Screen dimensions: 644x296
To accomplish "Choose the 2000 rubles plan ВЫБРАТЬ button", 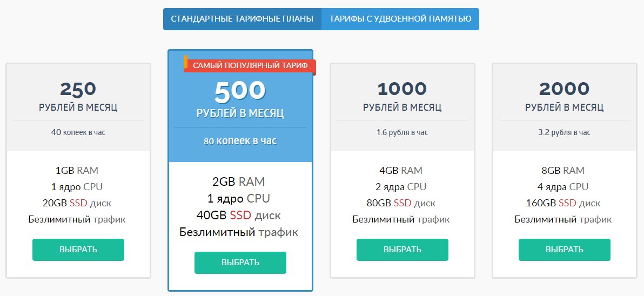I will (x=565, y=250).
